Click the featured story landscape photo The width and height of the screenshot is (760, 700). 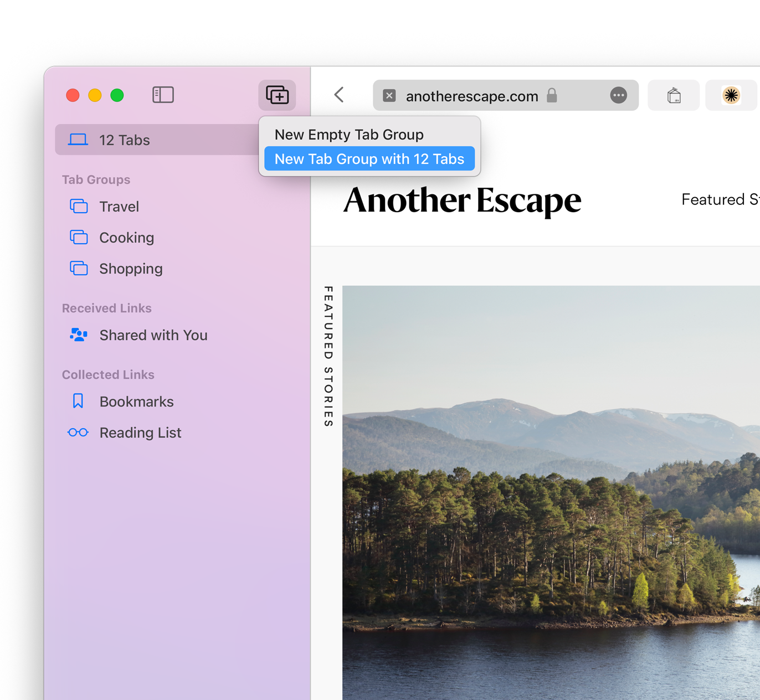551,492
